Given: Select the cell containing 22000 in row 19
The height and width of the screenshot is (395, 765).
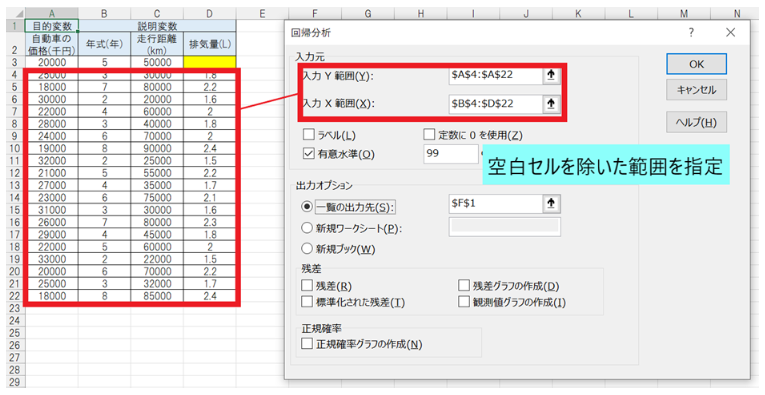Looking at the screenshot, I should (x=157, y=259).
